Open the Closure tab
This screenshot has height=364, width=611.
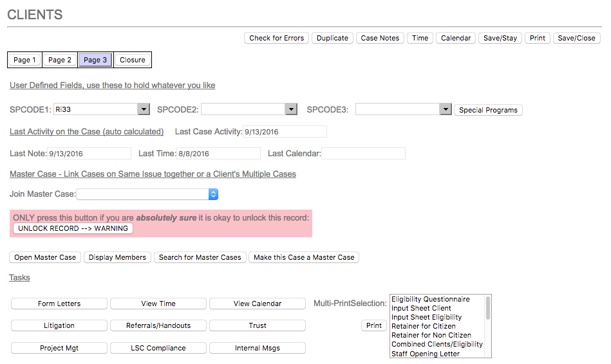click(133, 60)
